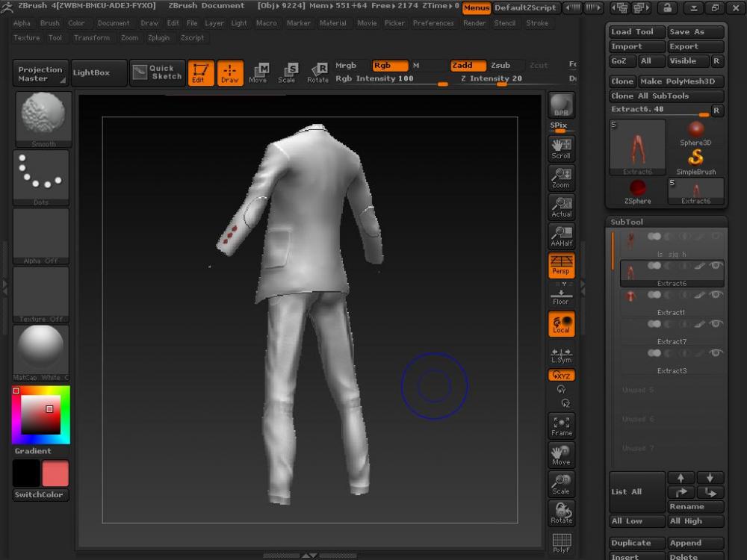Click the AAHalf view icon
The height and width of the screenshot is (560, 747).
[x=561, y=236]
